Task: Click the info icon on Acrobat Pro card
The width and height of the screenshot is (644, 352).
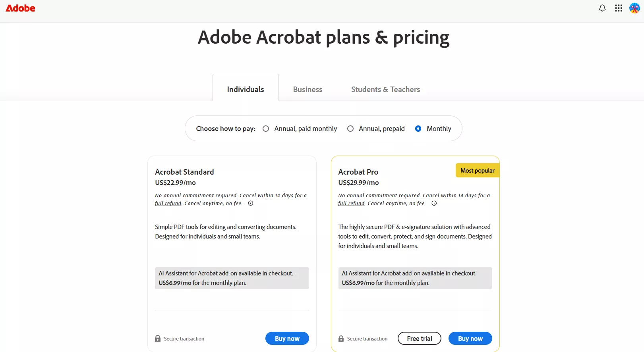Action: (434, 203)
